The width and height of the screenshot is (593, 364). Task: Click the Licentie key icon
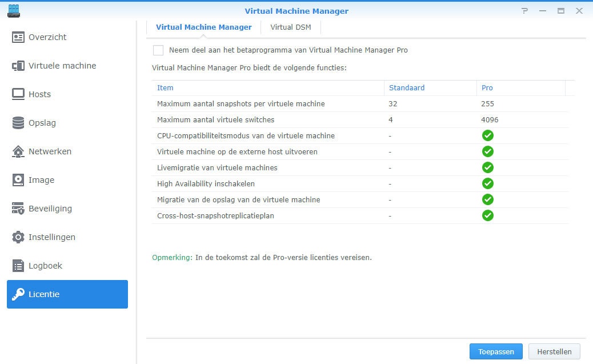coord(18,294)
